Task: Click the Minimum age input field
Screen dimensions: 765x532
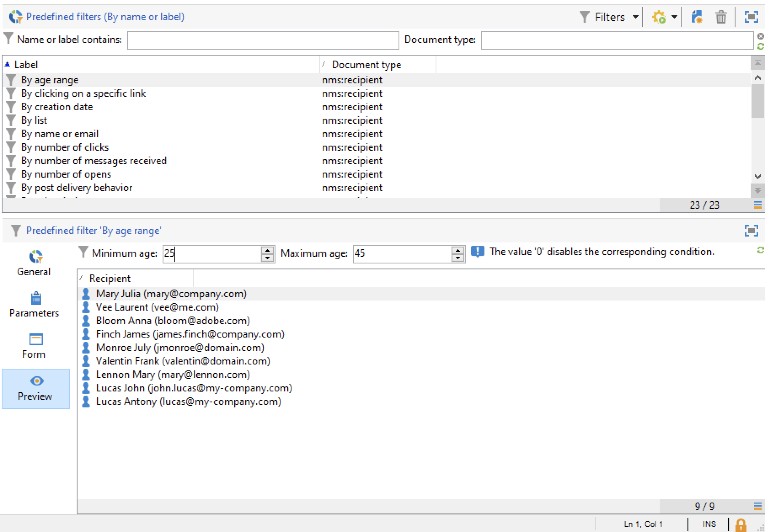Action: [212, 253]
